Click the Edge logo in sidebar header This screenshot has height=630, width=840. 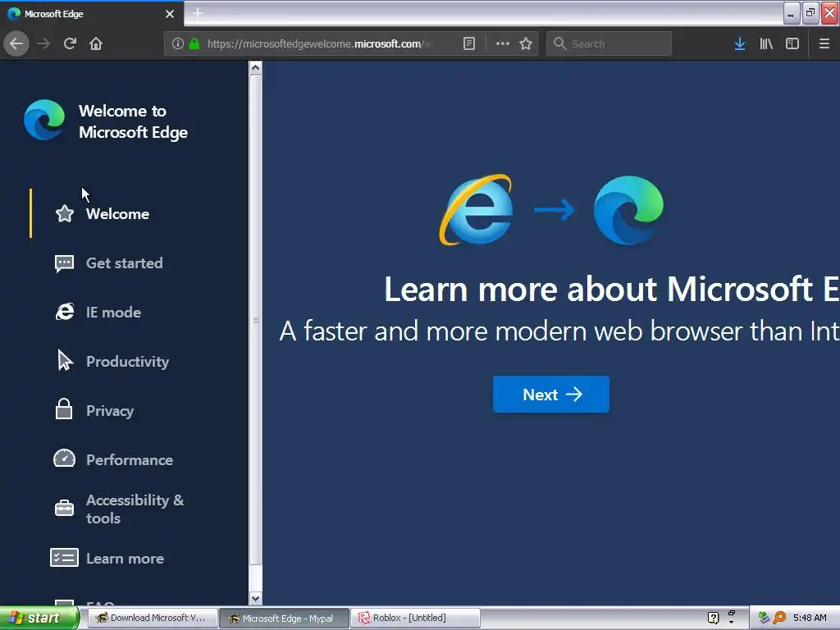click(x=44, y=120)
